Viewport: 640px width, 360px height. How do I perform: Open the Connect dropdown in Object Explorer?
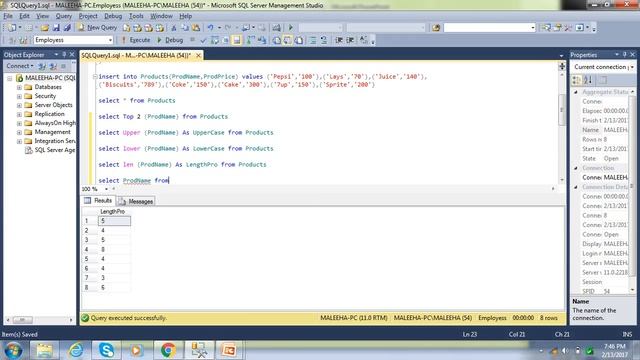click(20, 66)
